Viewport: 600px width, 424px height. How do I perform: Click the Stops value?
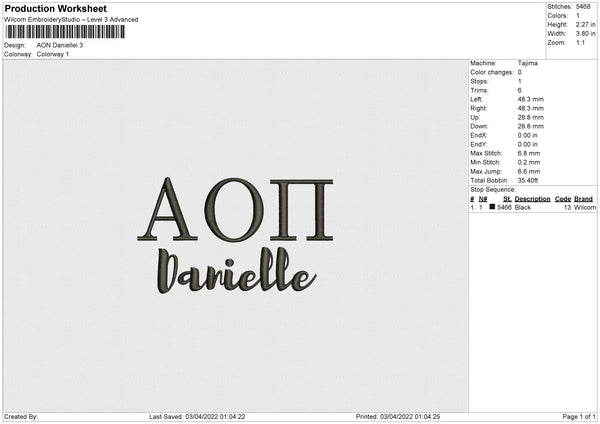click(x=520, y=81)
